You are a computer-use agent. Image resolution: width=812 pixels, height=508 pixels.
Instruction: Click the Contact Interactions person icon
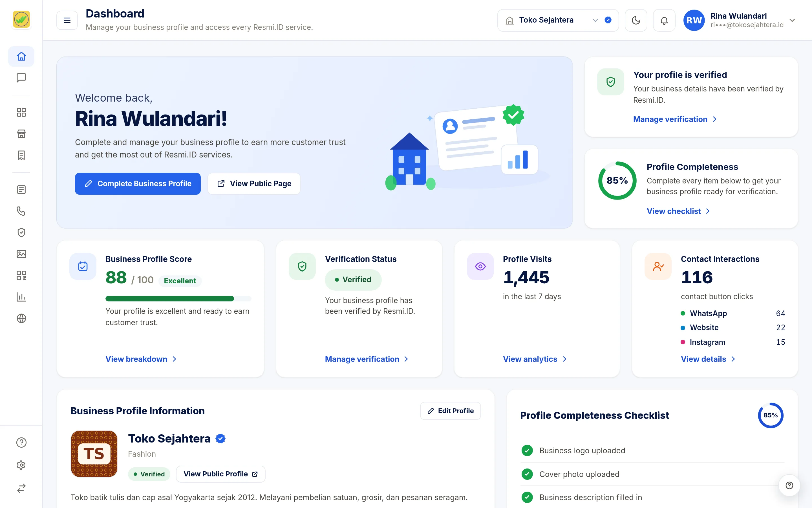tap(658, 266)
